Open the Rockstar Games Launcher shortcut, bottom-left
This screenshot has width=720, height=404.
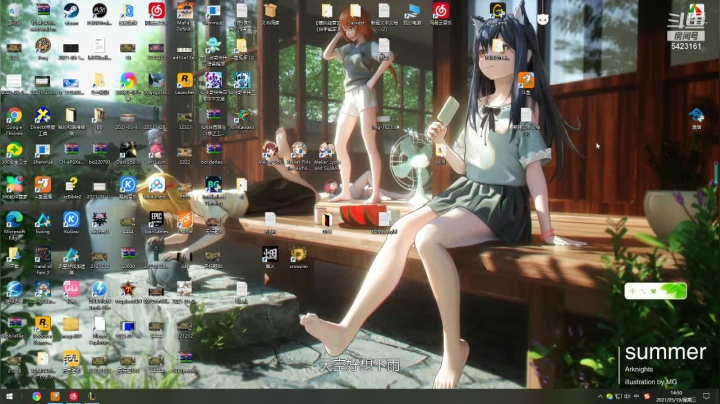pos(43,325)
